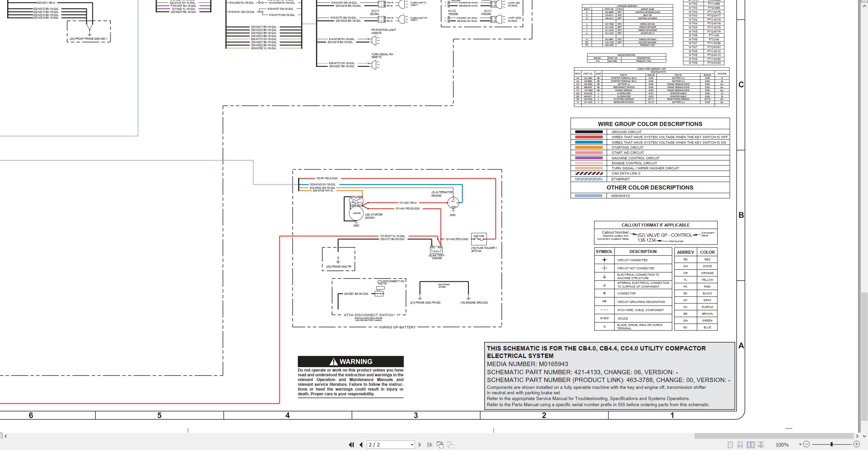
Task: Click the horizontal scrollbar thumb
Action: click(774, 436)
